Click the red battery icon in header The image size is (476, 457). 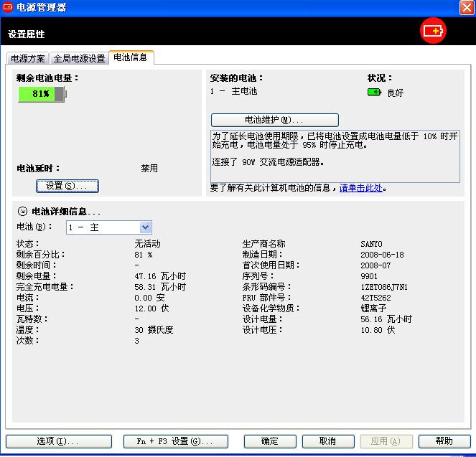pyautogui.click(x=434, y=31)
